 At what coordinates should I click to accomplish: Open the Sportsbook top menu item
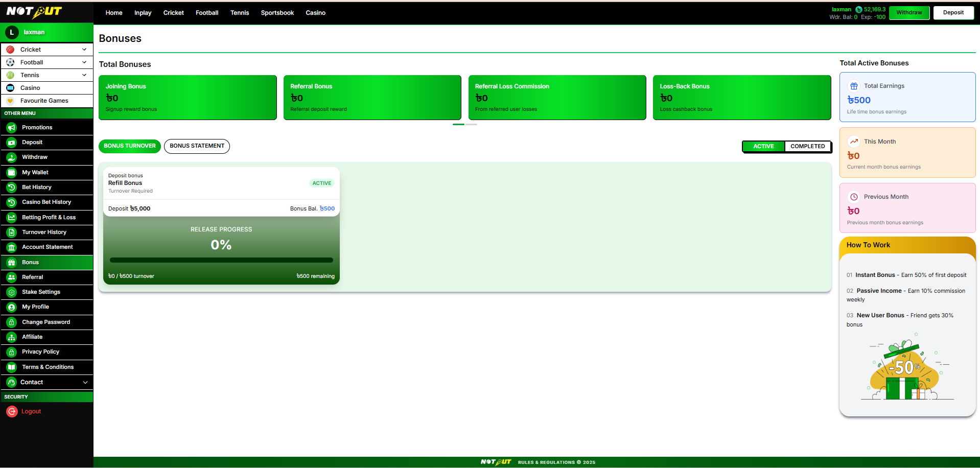coord(277,13)
